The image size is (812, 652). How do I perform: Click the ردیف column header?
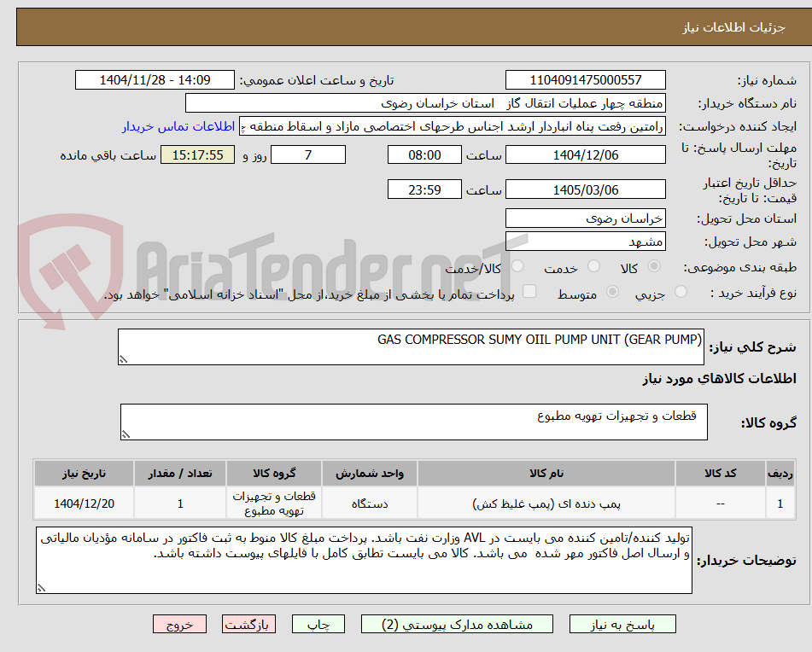click(x=780, y=474)
